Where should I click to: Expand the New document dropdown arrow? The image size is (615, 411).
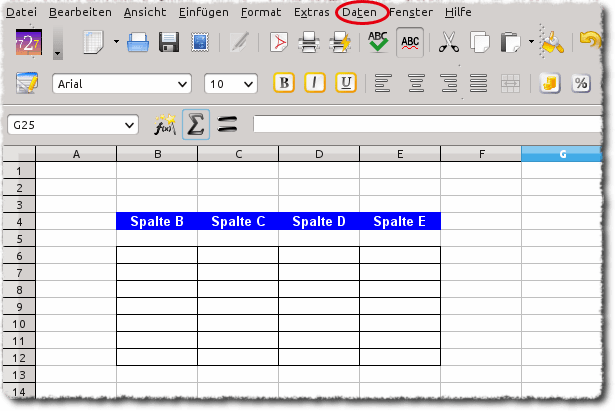(x=116, y=41)
